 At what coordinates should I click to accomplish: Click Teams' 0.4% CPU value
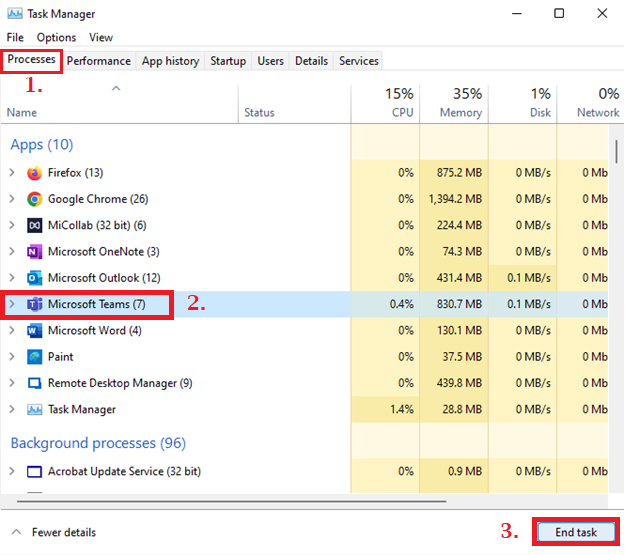pyautogui.click(x=402, y=304)
